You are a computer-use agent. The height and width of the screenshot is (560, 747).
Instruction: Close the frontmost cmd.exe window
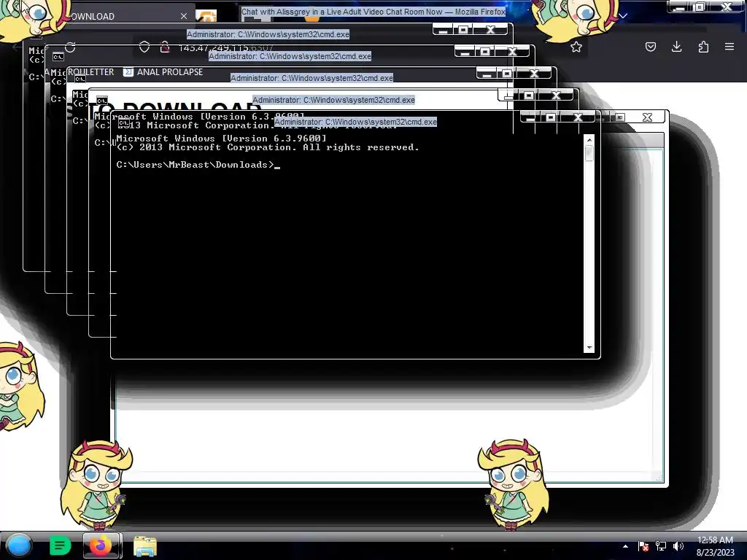(x=578, y=117)
